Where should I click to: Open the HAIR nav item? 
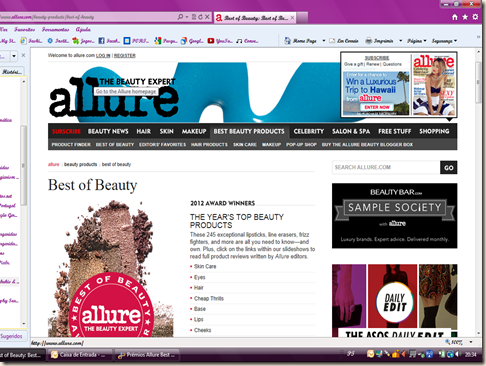pos(144,131)
